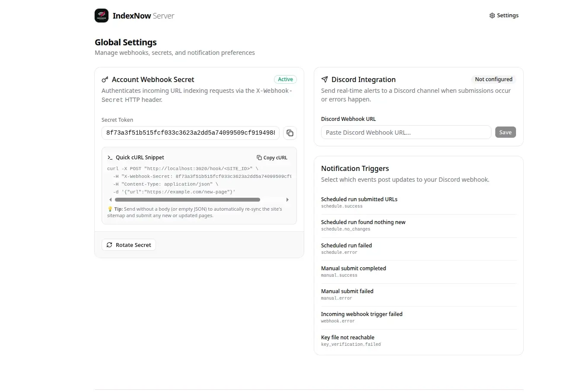Click the Not configured status badge

coord(494,79)
